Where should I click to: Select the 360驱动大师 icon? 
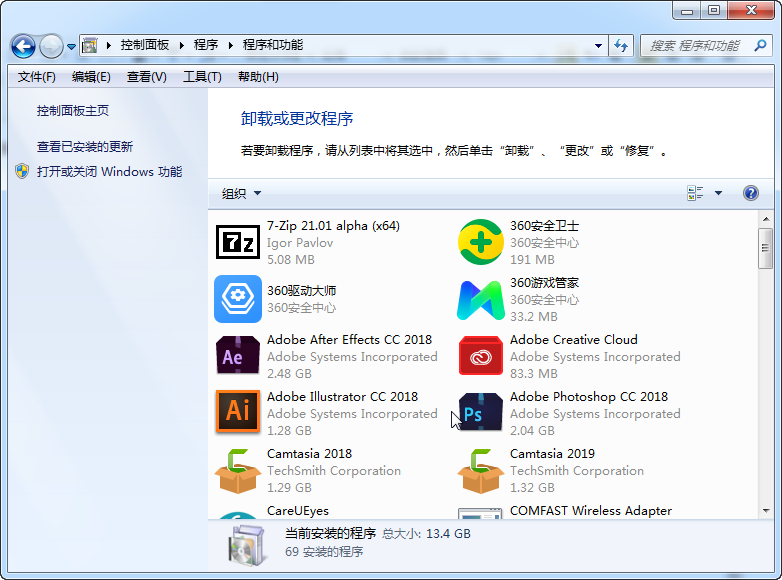point(237,299)
